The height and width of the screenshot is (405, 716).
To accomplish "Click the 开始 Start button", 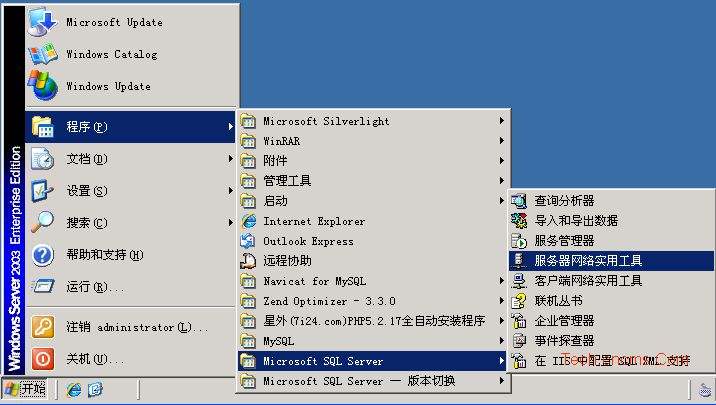I will coord(25,389).
